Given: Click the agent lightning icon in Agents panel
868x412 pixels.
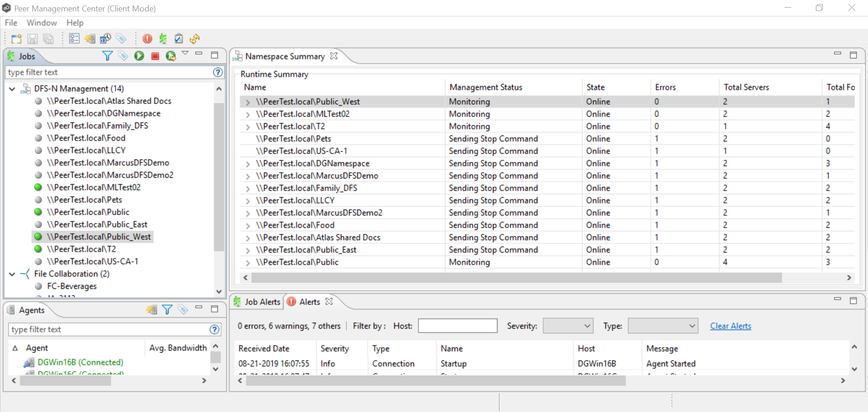Looking at the screenshot, I should pos(152,310).
